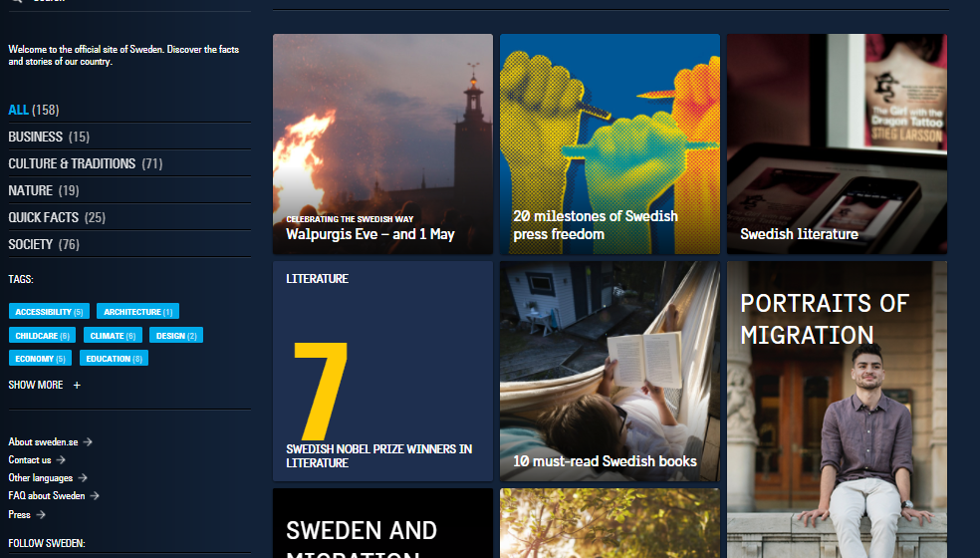Open the Portraits of Migration card

(x=837, y=410)
